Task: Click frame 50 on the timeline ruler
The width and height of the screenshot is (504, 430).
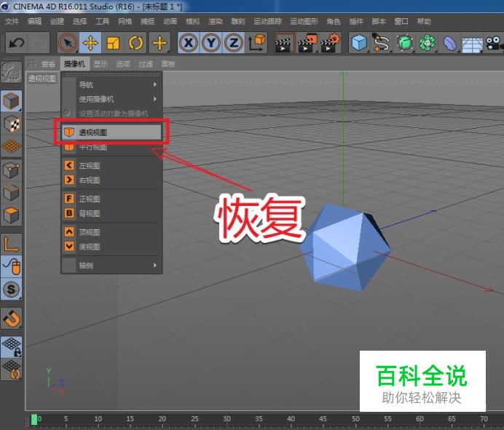Action: tap(355, 419)
